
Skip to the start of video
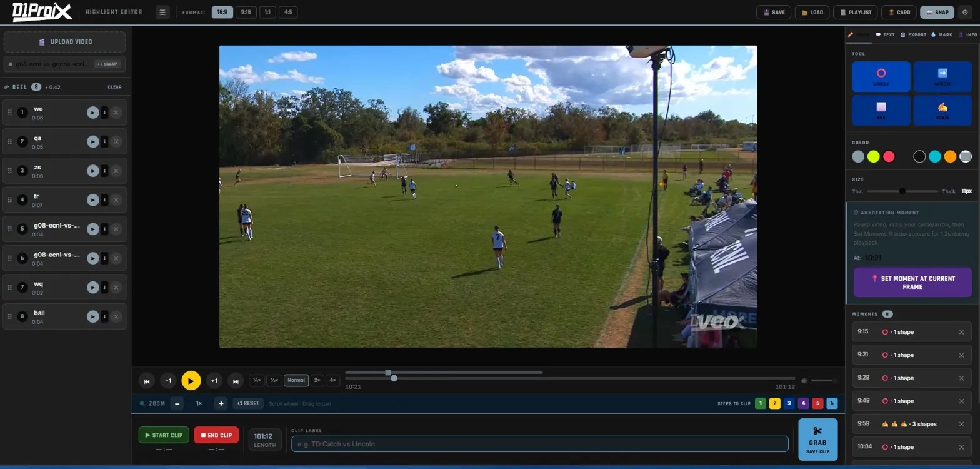coord(147,381)
